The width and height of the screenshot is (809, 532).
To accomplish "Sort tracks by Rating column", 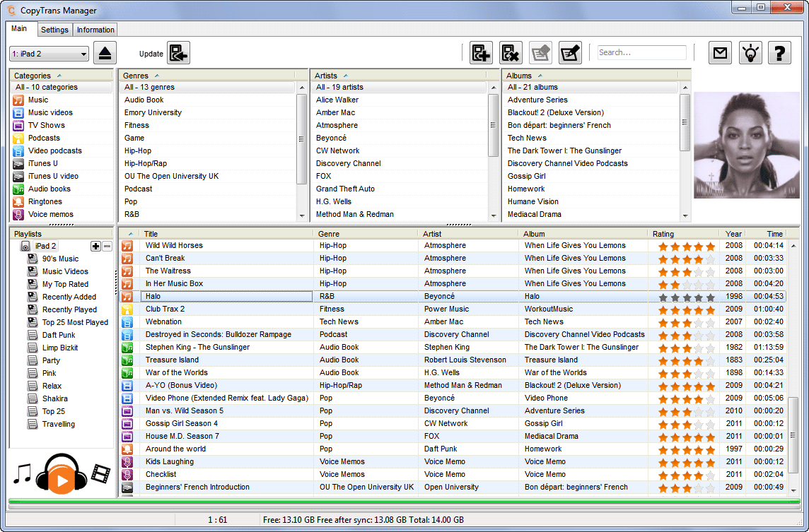I will [684, 234].
